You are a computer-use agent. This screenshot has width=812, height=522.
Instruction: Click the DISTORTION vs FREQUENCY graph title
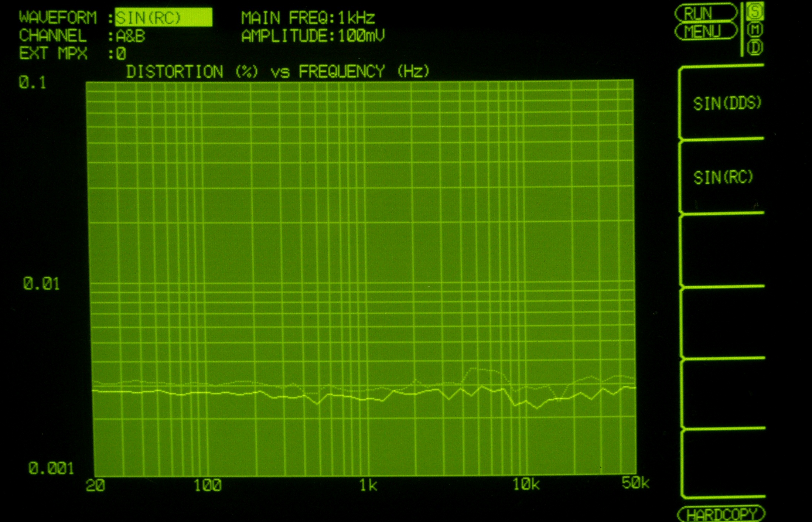tap(277, 71)
